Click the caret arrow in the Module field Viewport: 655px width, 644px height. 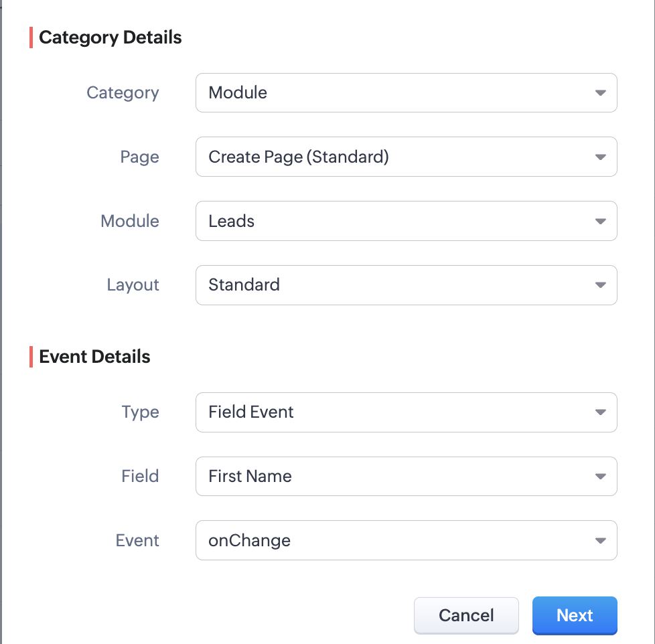point(600,222)
